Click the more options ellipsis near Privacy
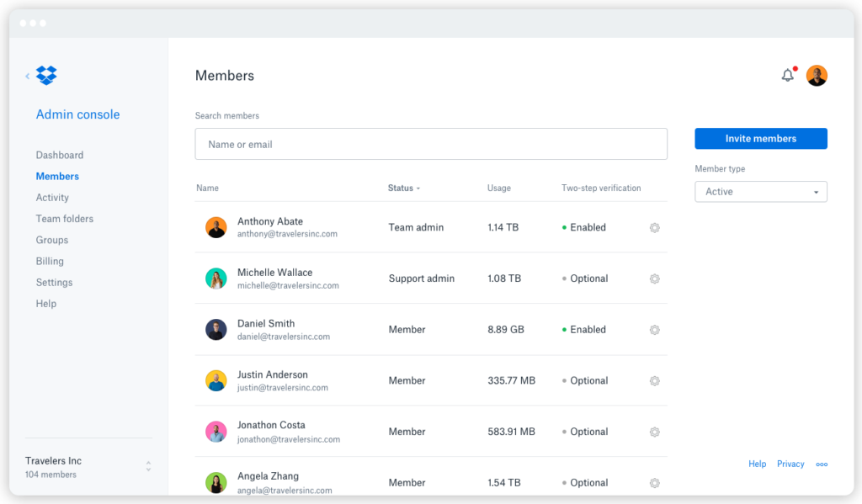 (821, 464)
